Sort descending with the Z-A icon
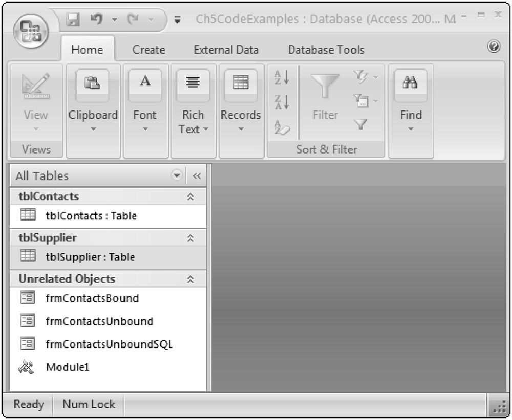Screen dimensions: 512x420 coord(282,102)
